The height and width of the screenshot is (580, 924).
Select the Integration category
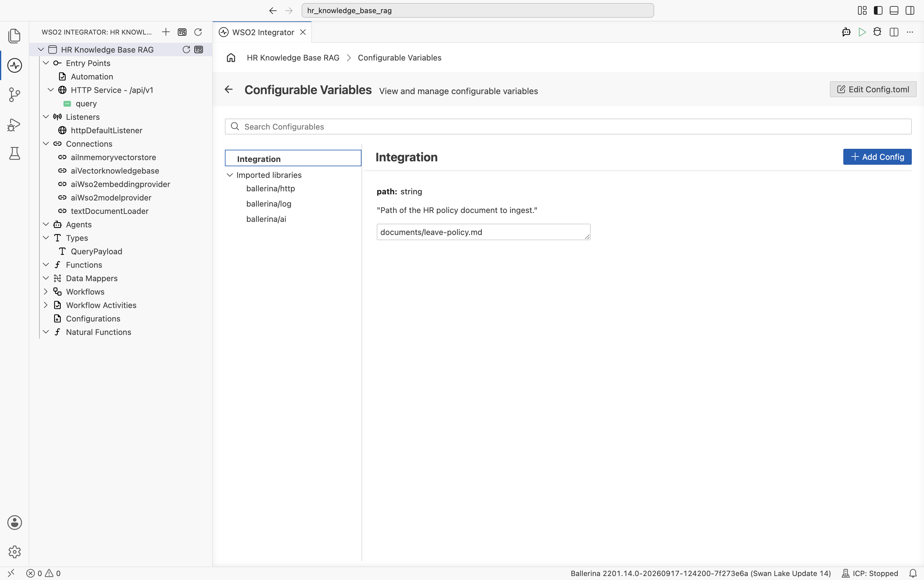point(293,158)
